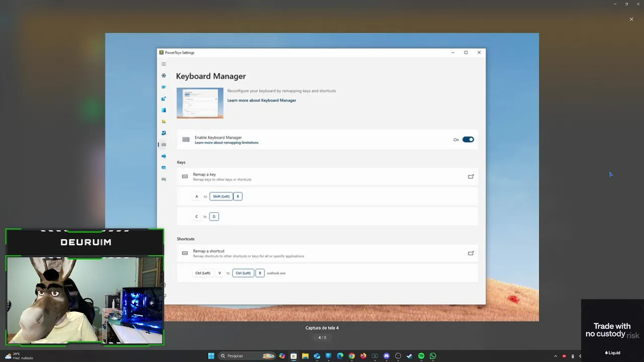Screen dimensions: 644x362
Task: Click the V key in shortcut mapping
Action: coord(219,273)
